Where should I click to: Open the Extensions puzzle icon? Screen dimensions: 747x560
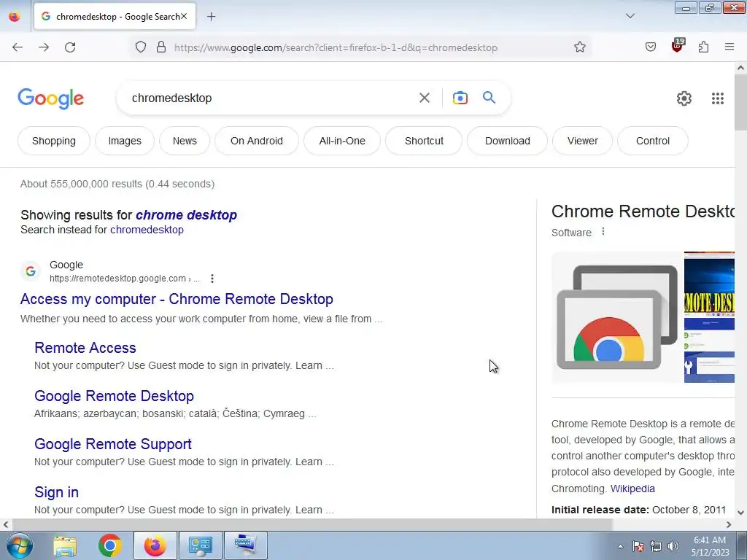click(704, 47)
